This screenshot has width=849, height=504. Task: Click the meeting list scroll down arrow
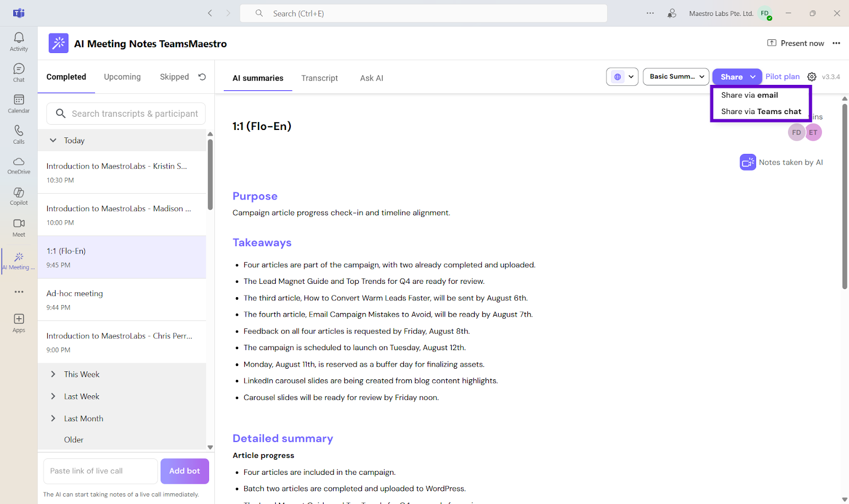tap(210, 447)
